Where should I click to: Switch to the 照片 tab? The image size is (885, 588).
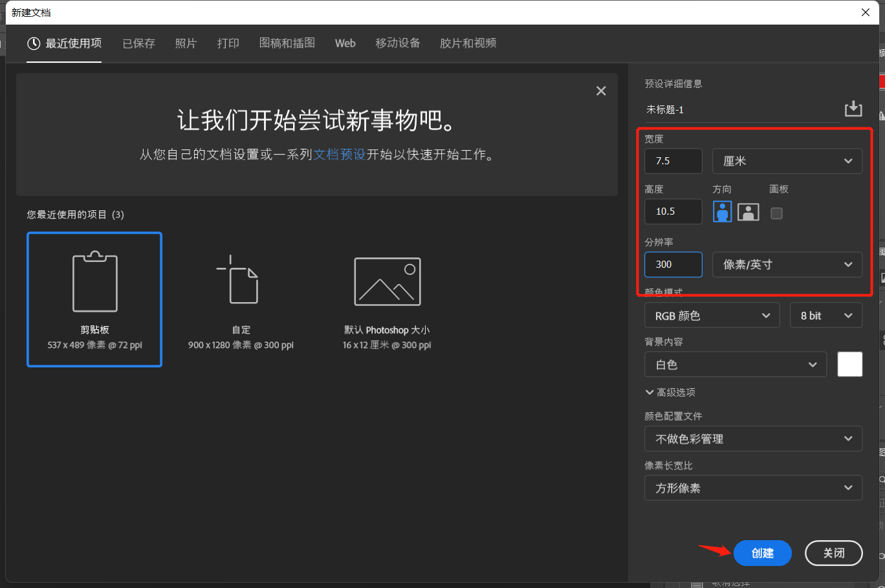186,43
